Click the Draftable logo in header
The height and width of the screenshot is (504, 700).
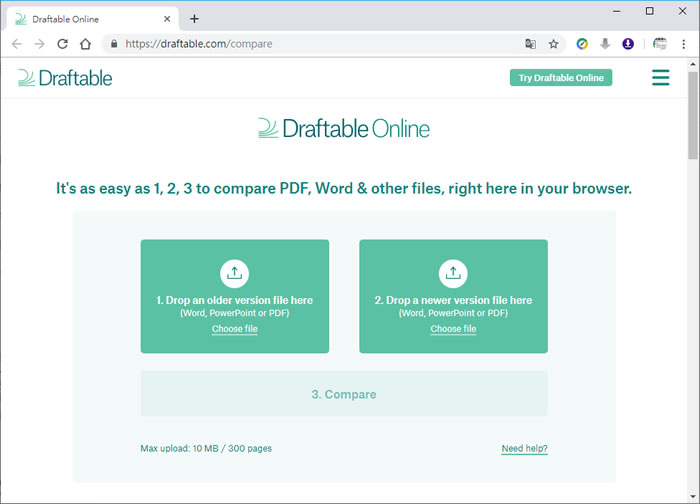(65, 78)
